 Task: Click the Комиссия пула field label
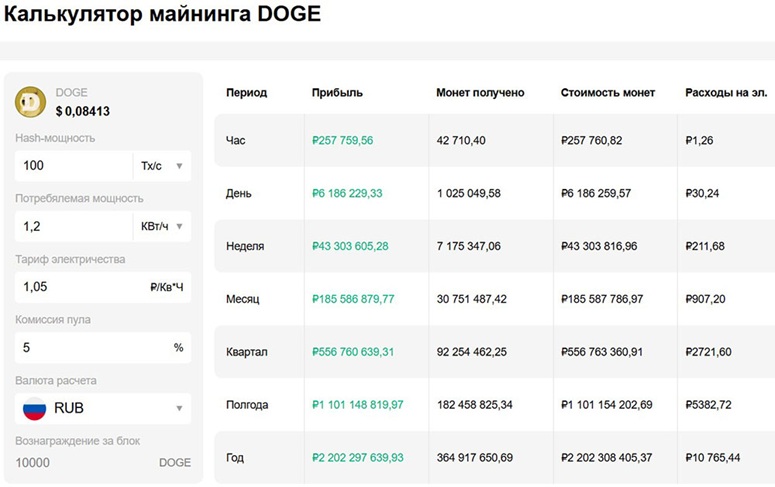pos(53,320)
